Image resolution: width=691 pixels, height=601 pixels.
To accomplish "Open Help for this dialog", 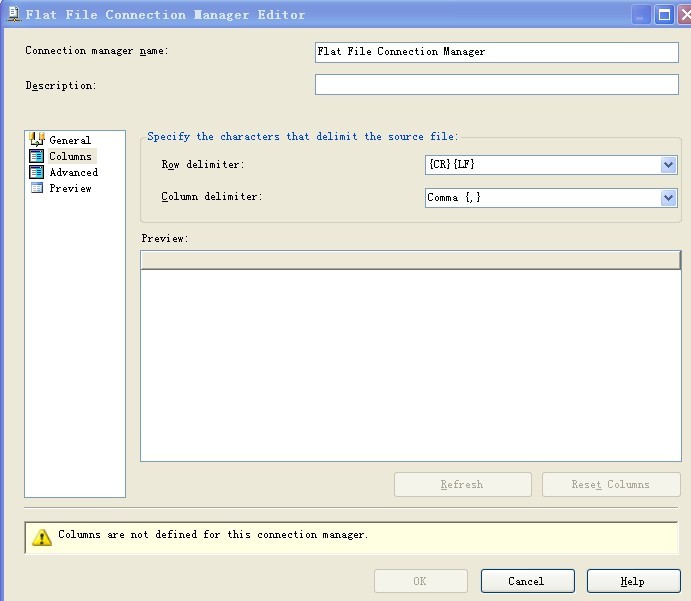I will pos(633,581).
